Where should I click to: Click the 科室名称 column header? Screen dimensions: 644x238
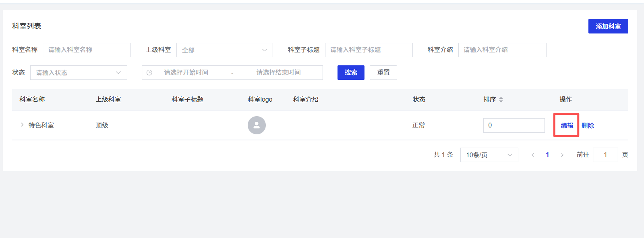[x=32, y=100]
